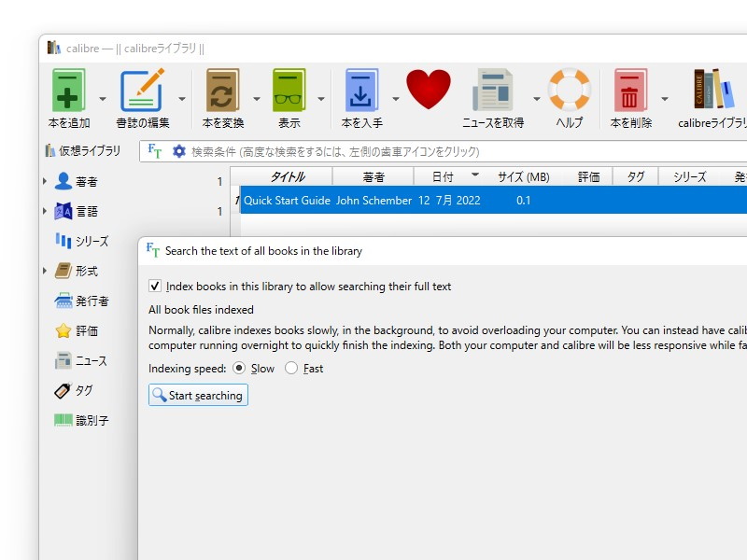
Task: Click the calibre title bar app icon
Action: (x=54, y=48)
